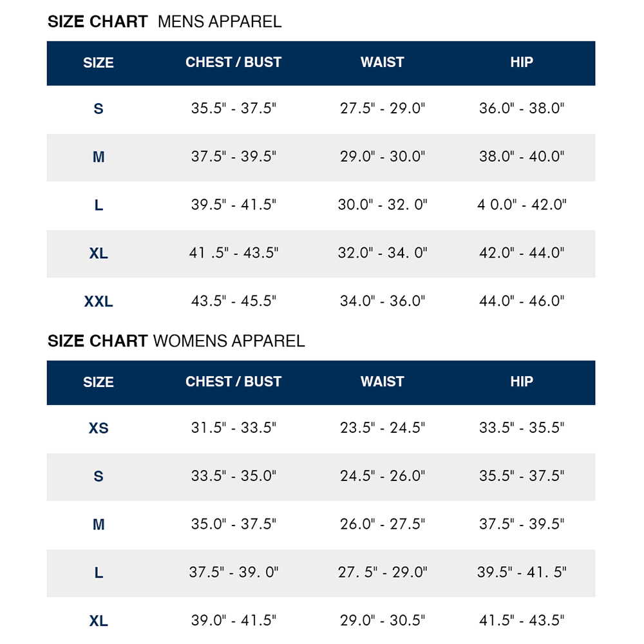Select the CHEST / BUST header in mens chart
The image size is (644, 644).
tap(233, 62)
